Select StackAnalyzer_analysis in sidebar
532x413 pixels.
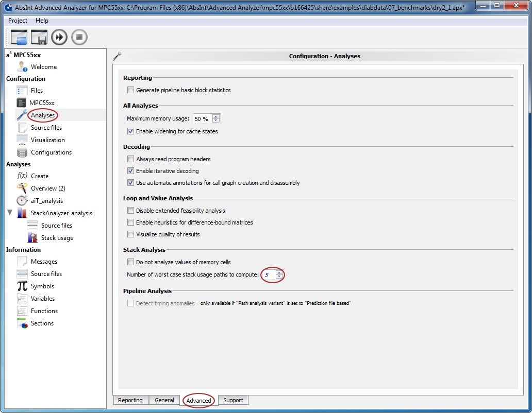(61, 213)
